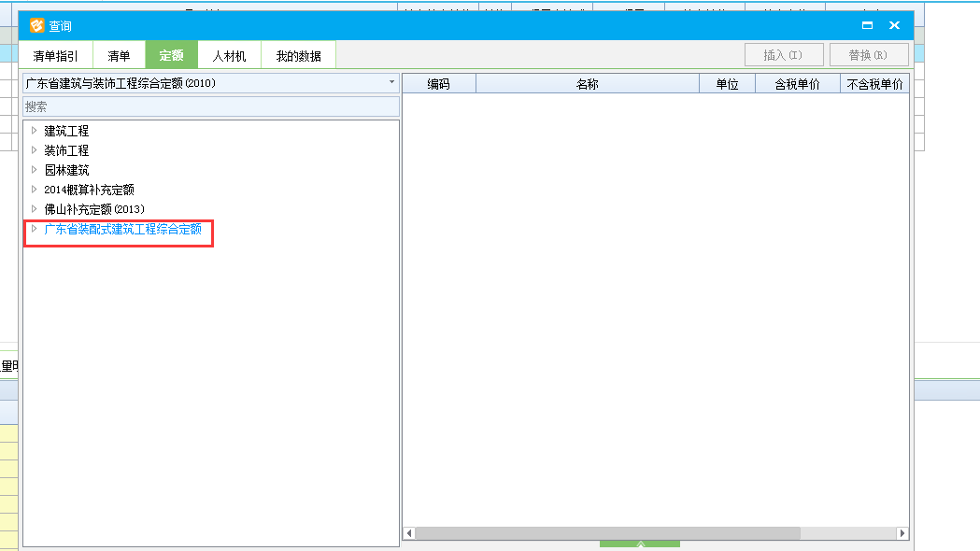The height and width of the screenshot is (551, 980).
Task: Click the 含税单价 column header
Action: click(x=798, y=84)
